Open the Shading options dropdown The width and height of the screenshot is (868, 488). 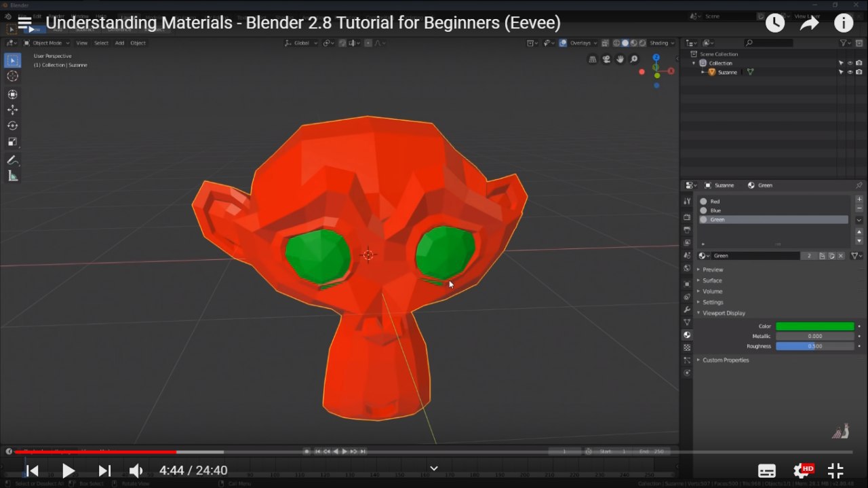(x=662, y=43)
